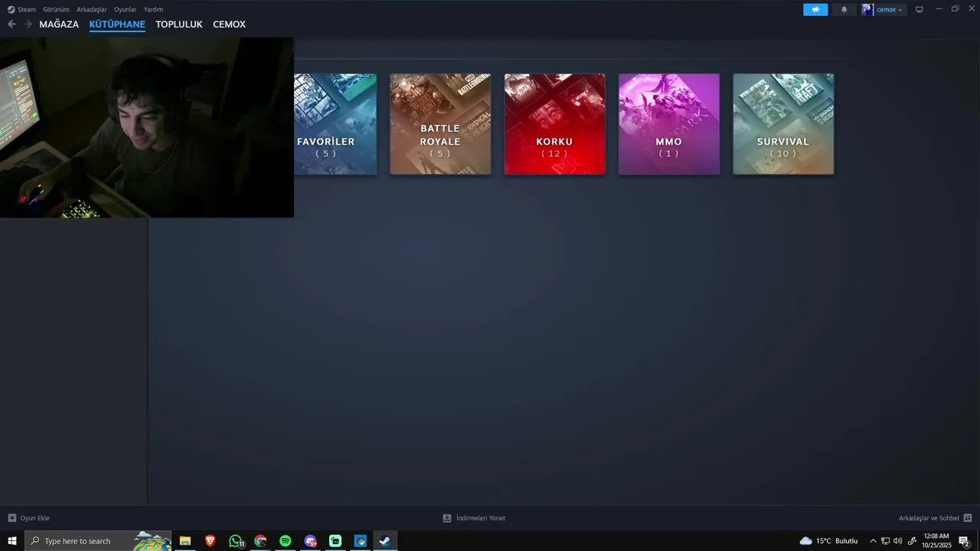This screenshot has width=980, height=551.
Task: Open the Görünüm menu
Action: coord(56,9)
